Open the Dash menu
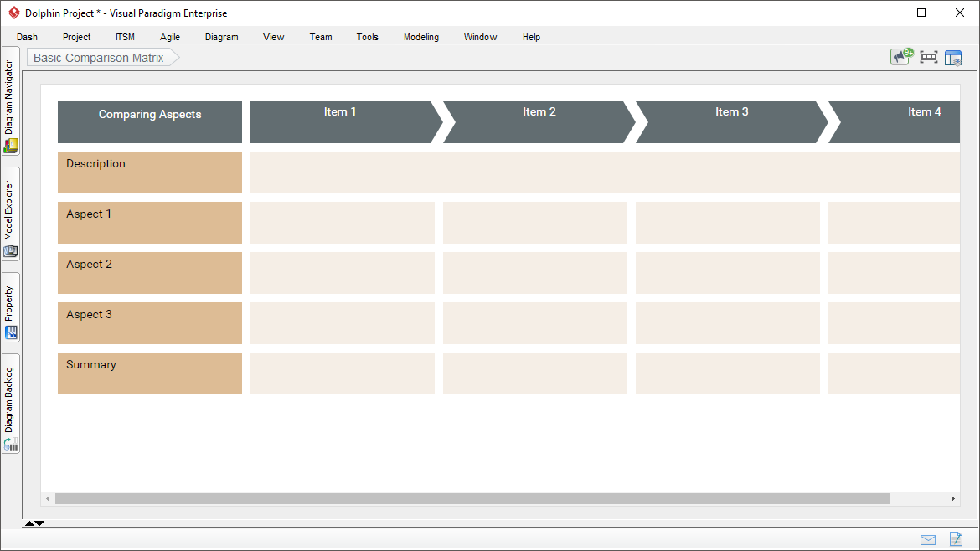The width and height of the screenshot is (980, 551). pos(27,37)
